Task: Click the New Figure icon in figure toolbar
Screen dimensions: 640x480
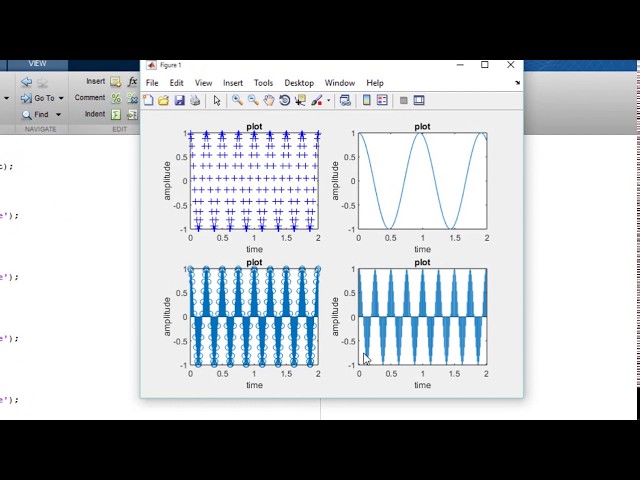Action: tap(149, 100)
